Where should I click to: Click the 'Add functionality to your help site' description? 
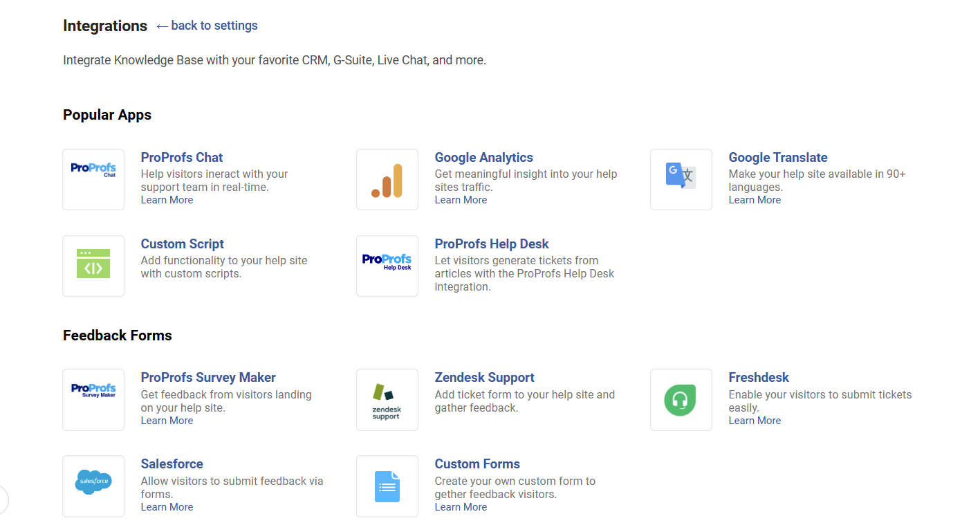(224, 267)
